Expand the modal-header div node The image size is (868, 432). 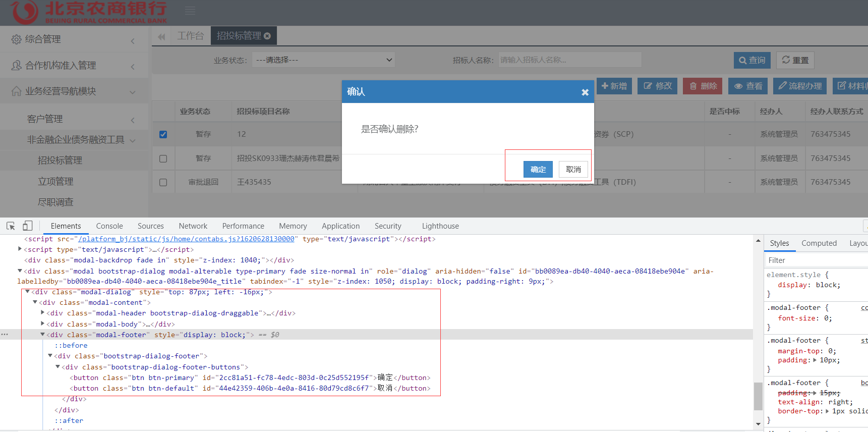tap(42, 313)
